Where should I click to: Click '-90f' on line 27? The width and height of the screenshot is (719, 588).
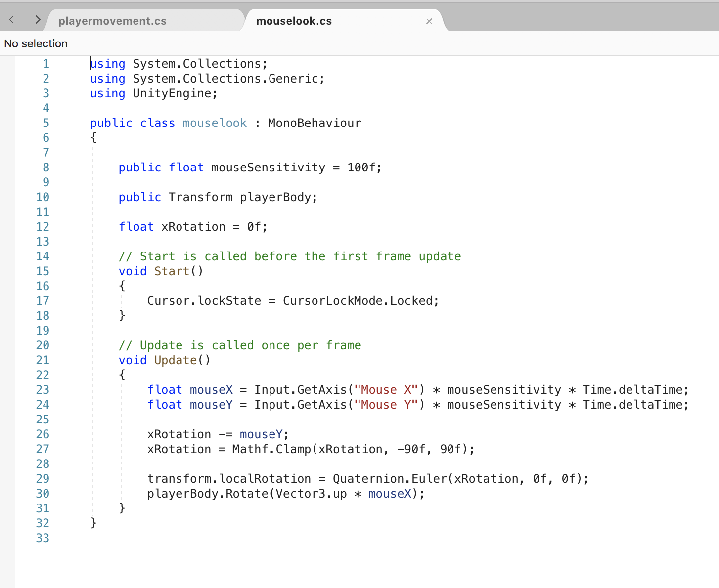click(411, 449)
